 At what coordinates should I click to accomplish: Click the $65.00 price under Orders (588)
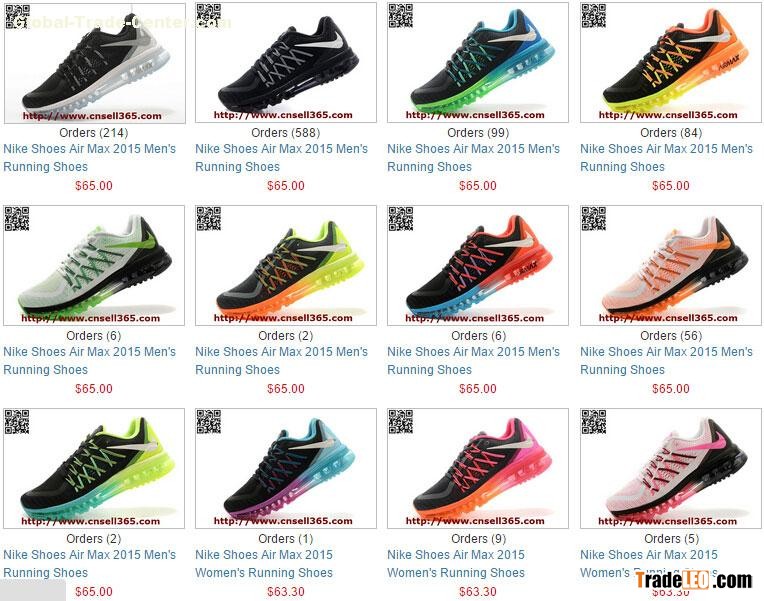[286, 186]
